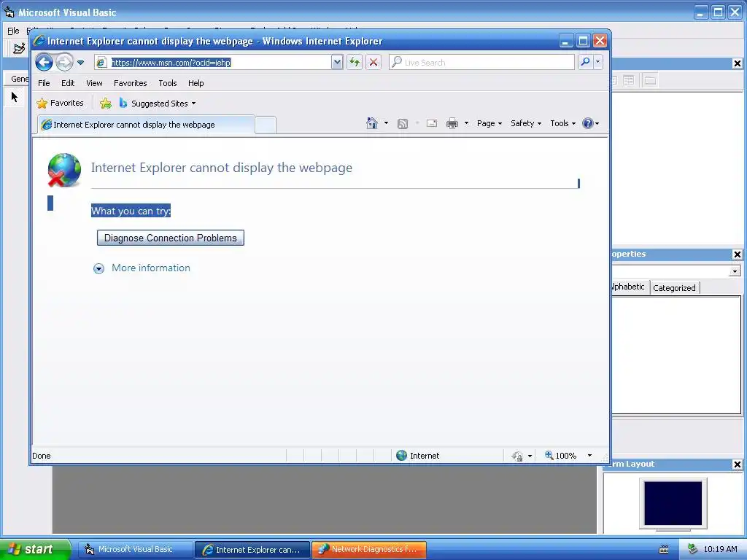The width and height of the screenshot is (747, 560).
Task: Click Add to Favorites Bar icon
Action: click(106, 103)
